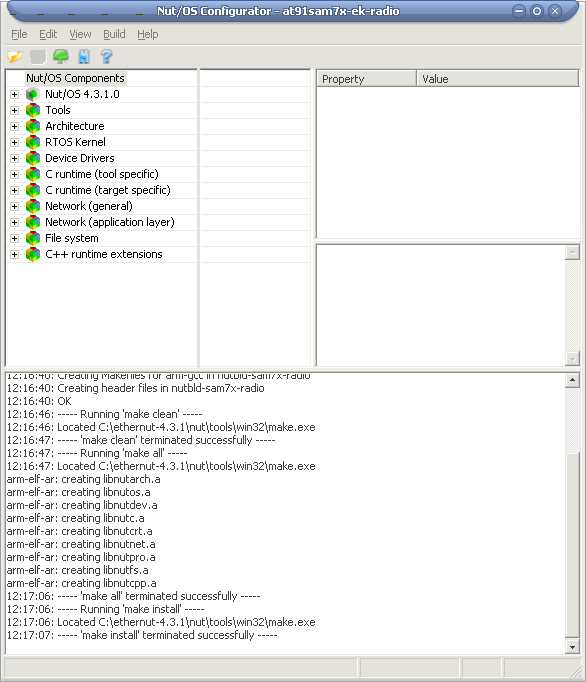This screenshot has width=586, height=682.
Task: Minimize the Nut/OS Configurator window
Action: coord(519,11)
